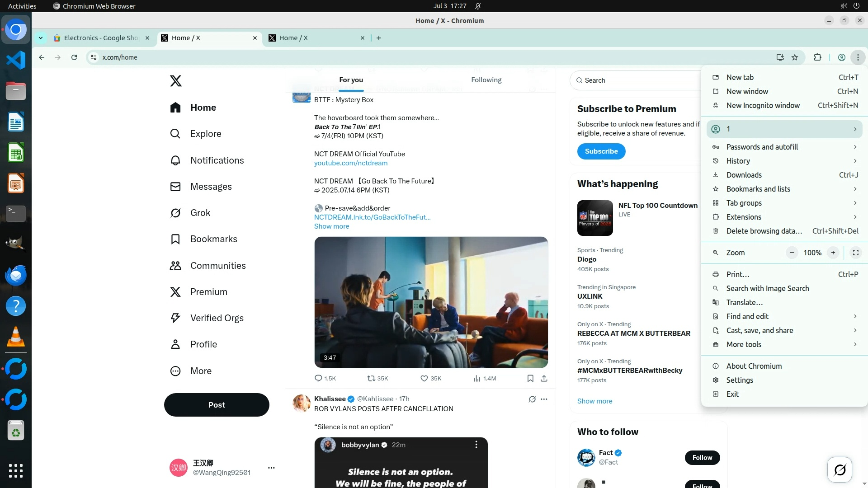Click the X logo icon
Image resolution: width=868 pixels, height=488 pixels.
tap(175, 81)
